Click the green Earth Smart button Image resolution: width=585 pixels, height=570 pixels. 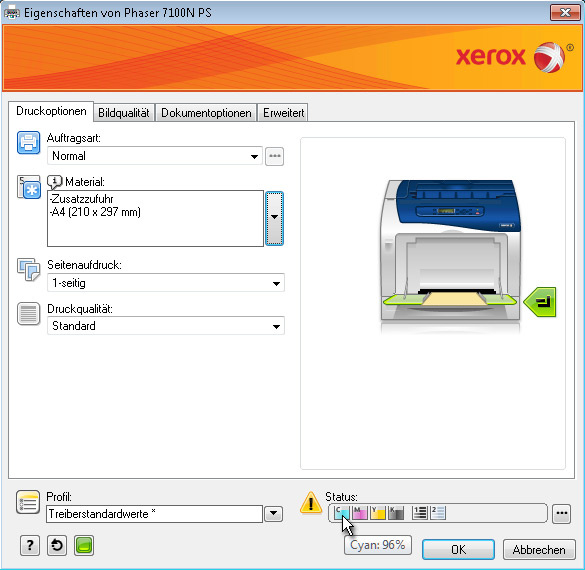point(84,546)
